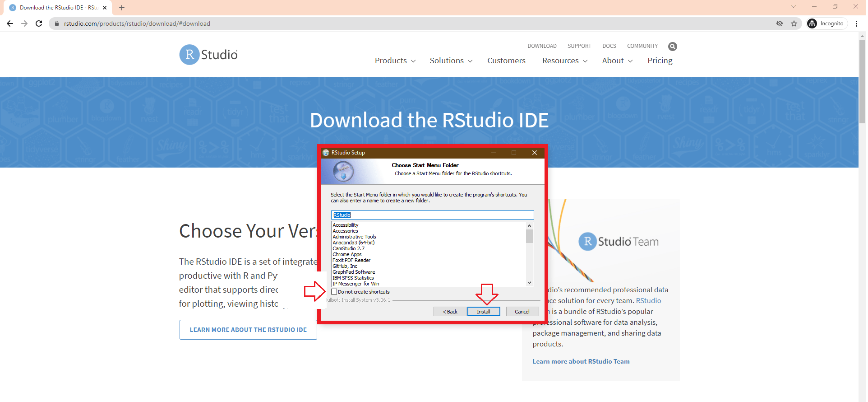Select Anaconda3 (64-bit) folder
Image resolution: width=868 pixels, height=402 pixels.
[354, 243]
